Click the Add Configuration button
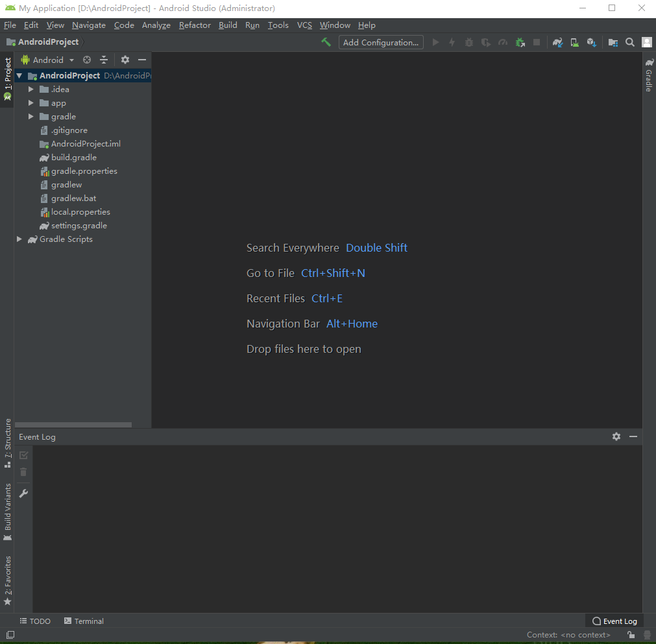This screenshot has width=656, height=644. [x=381, y=42]
